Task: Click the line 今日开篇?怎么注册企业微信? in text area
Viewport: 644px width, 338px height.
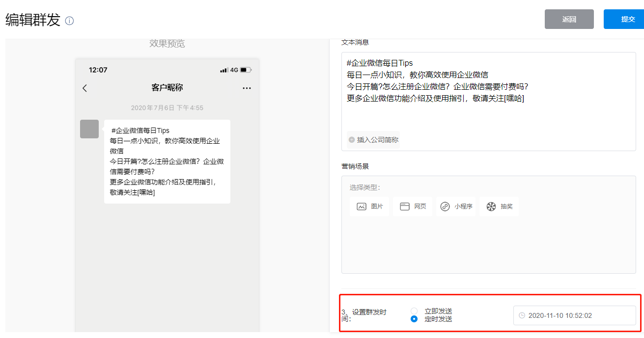Action: pos(438,86)
